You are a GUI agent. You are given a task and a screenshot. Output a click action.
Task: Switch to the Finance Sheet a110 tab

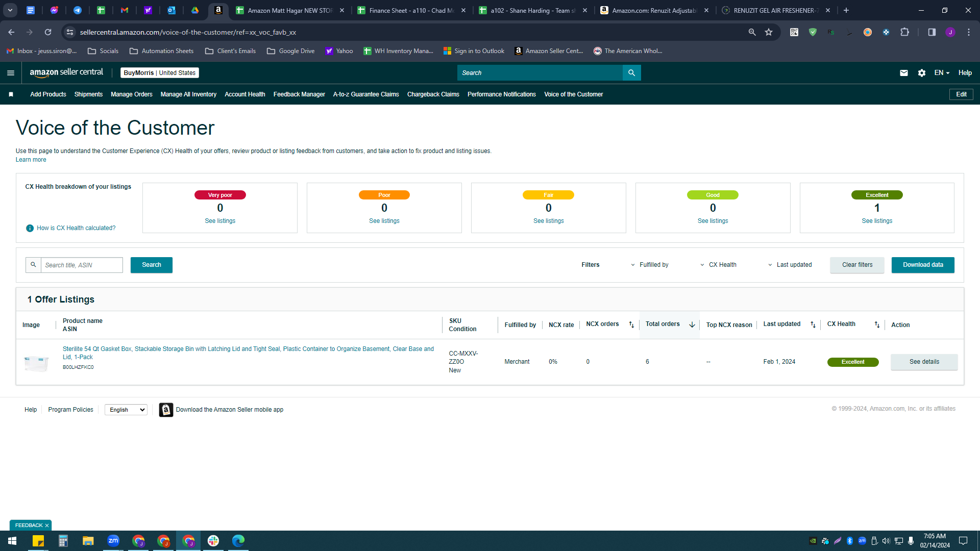(411, 10)
